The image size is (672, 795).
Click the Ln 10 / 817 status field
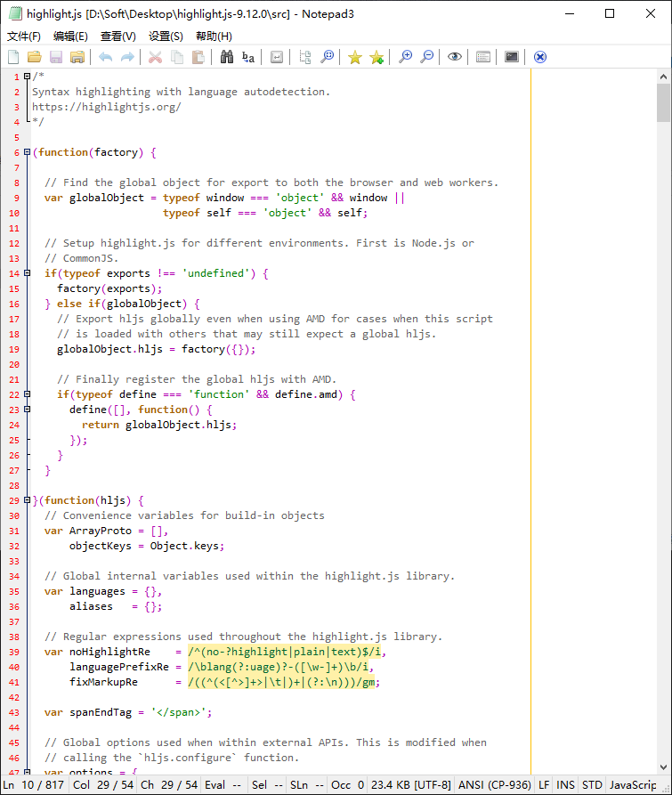click(34, 785)
